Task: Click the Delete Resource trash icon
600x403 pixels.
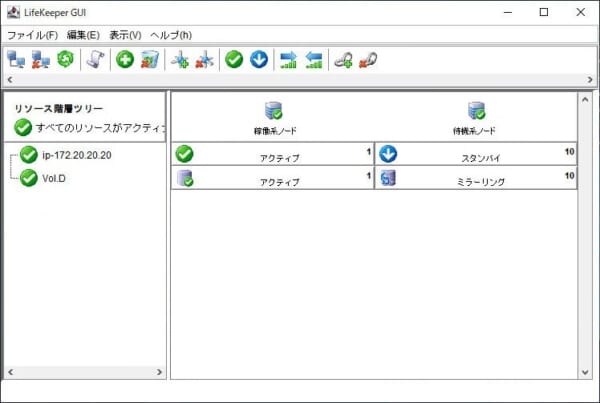Action: coord(150,59)
